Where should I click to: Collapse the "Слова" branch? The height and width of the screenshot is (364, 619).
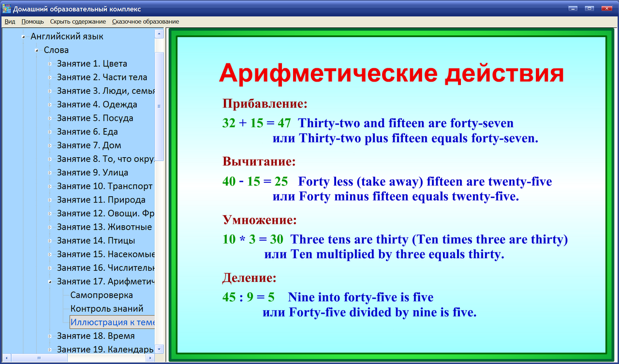tap(36, 50)
